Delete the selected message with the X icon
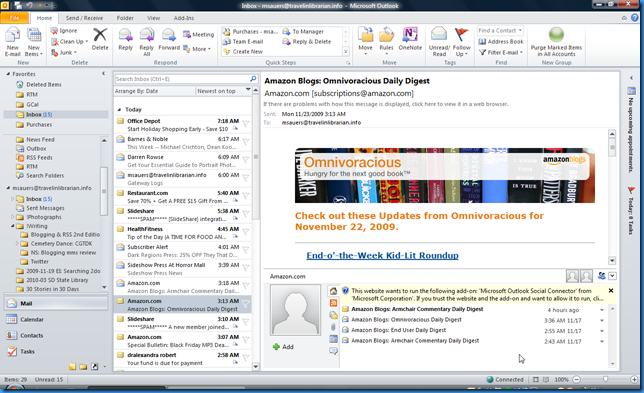 pyautogui.click(x=100, y=35)
